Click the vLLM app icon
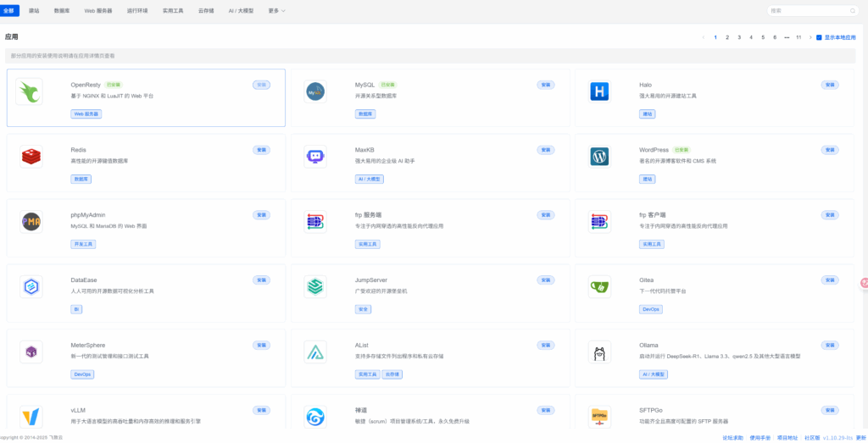The width and height of the screenshot is (868, 443). [x=31, y=417]
